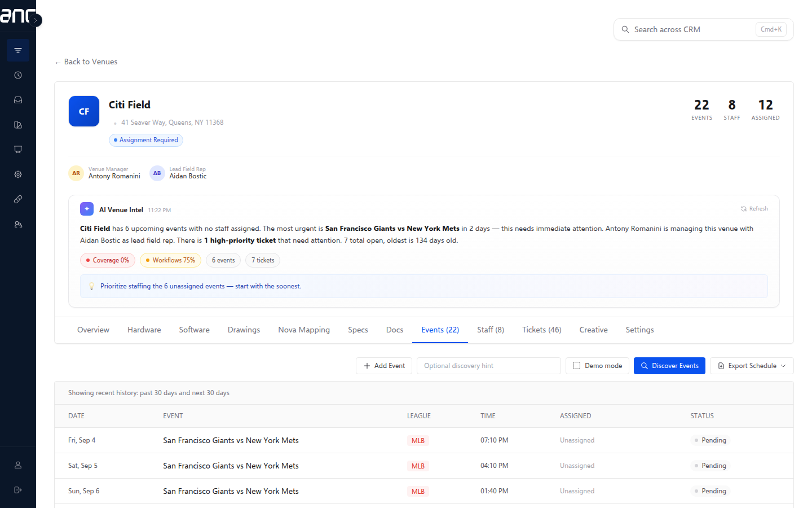The width and height of the screenshot is (812, 508).
Task: Open the Tickets (46) tab
Action: [542, 330]
